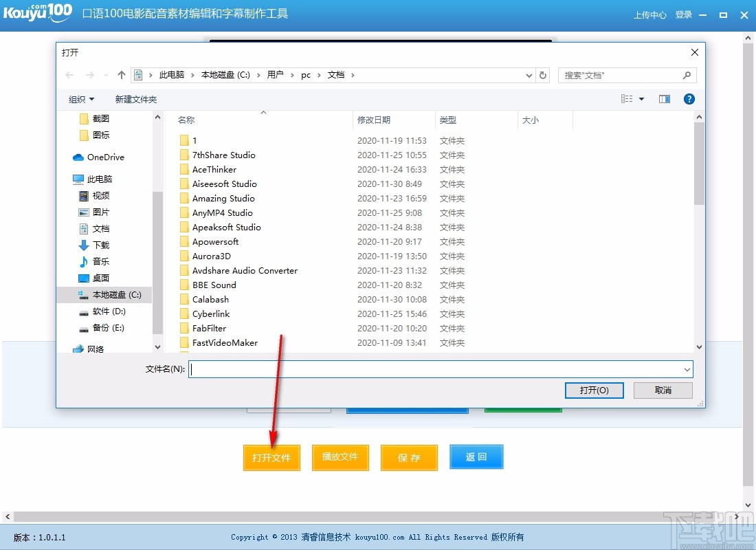This screenshot has width=756, height=550.
Task: Click 本地磁盘 (C:) breadcrumb
Action: click(x=225, y=75)
